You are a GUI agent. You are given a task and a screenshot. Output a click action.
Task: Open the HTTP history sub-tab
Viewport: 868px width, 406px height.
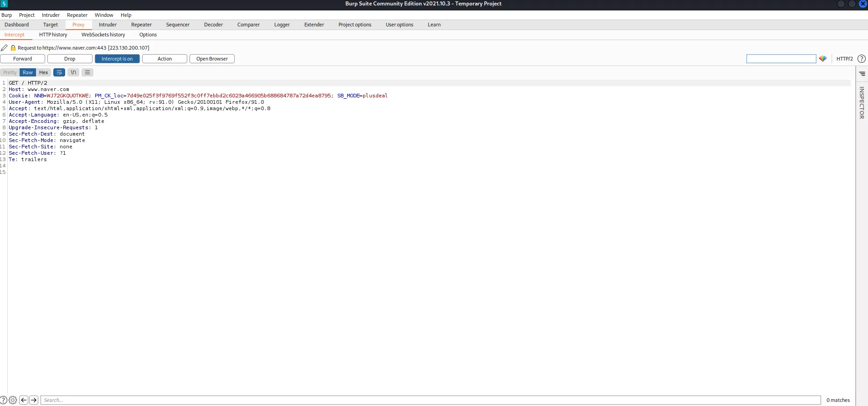[53, 35]
